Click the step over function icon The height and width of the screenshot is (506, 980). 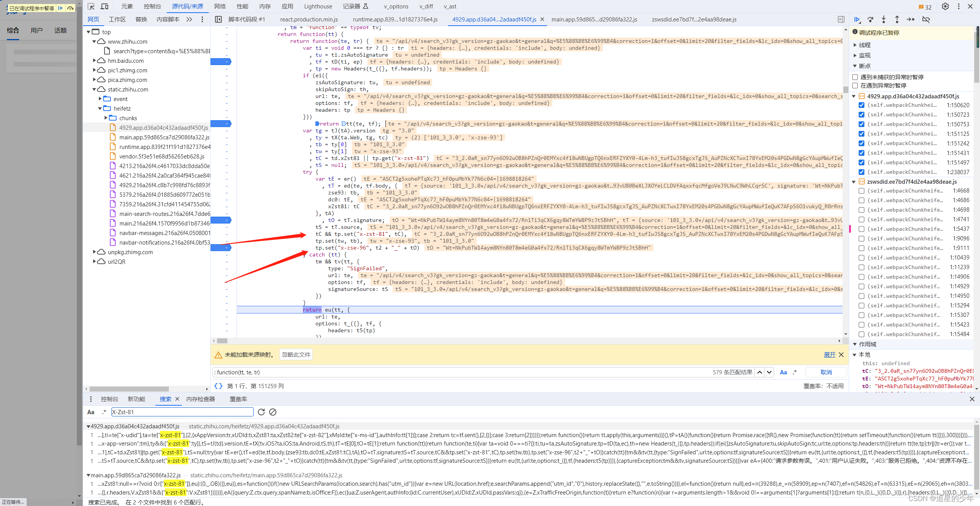pos(871,20)
